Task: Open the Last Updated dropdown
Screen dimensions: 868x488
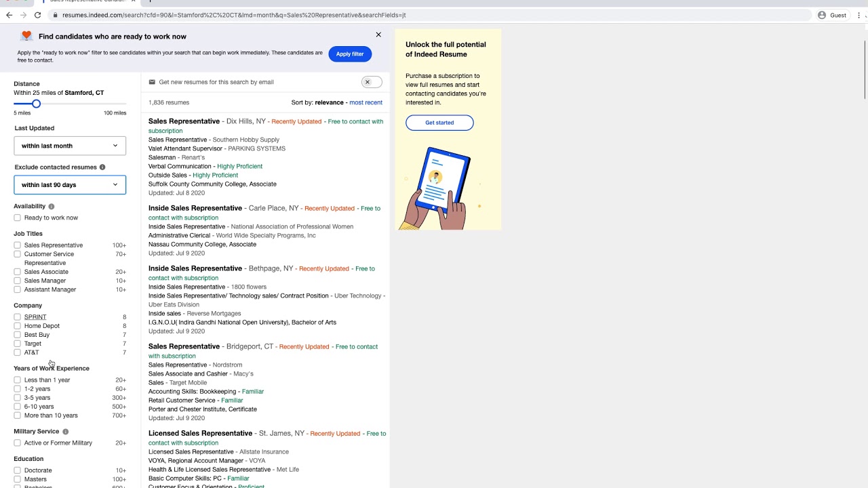Action: coord(70,146)
